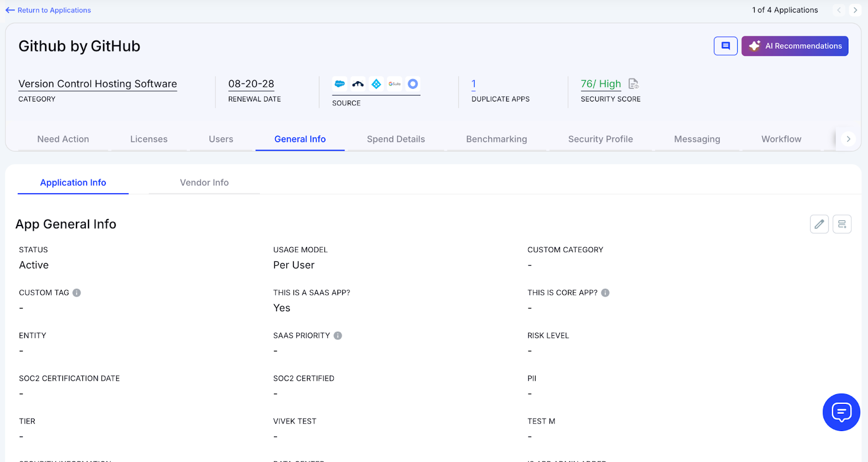Open the Users tab
The width and height of the screenshot is (868, 462).
pyautogui.click(x=221, y=139)
